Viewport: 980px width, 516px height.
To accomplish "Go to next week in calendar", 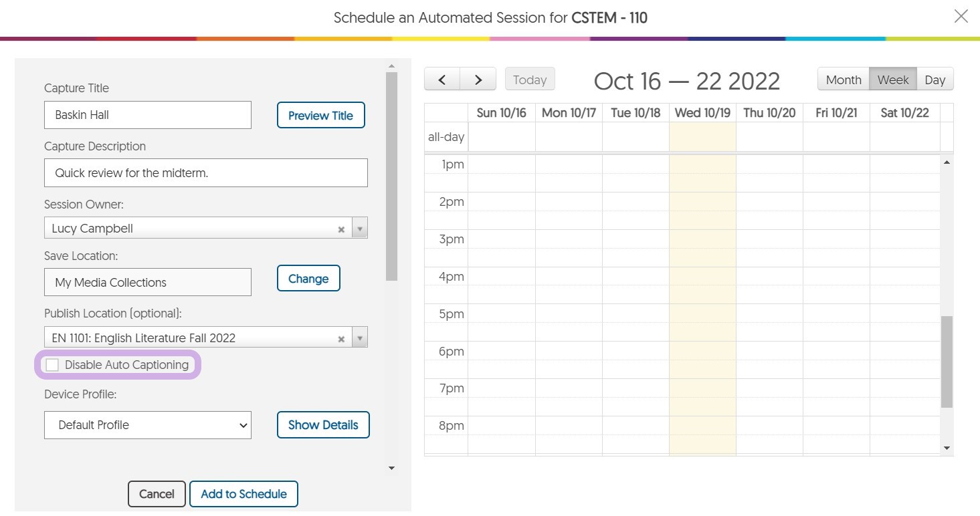I will [478, 80].
